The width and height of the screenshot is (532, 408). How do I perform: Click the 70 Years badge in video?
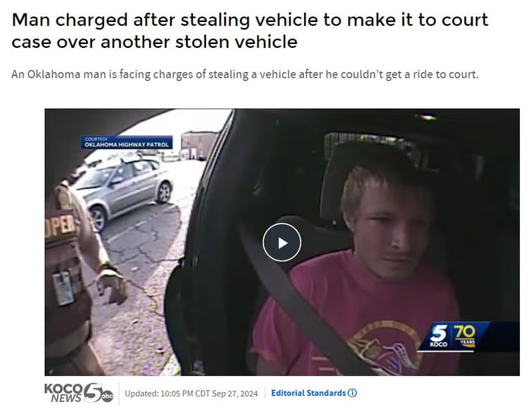point(465,335)
